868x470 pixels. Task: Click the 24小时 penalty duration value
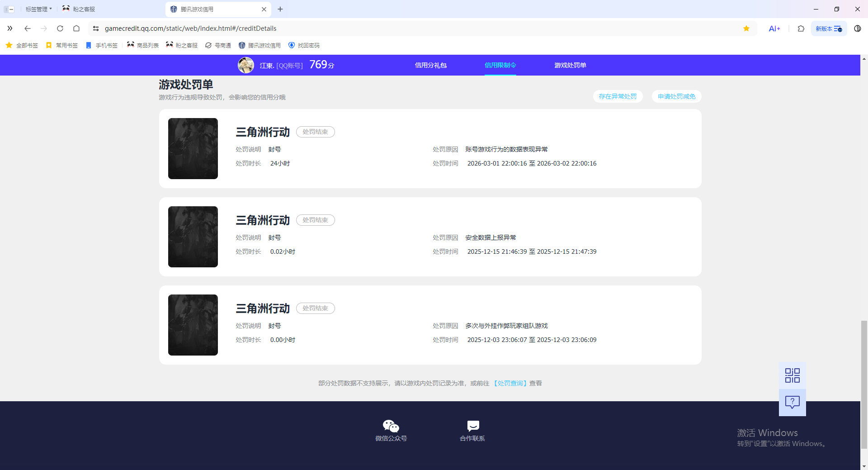coord(280,163)
